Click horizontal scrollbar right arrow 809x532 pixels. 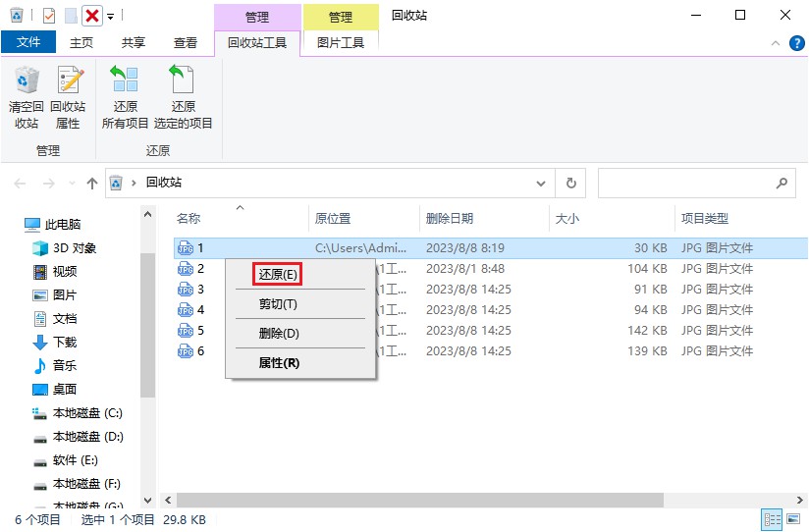click(x=800, y=500)
